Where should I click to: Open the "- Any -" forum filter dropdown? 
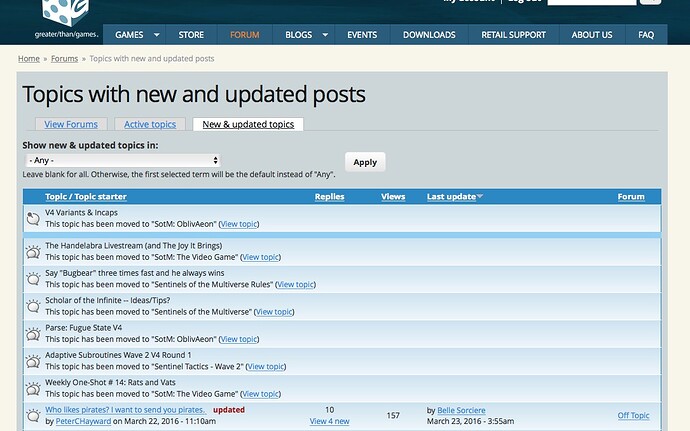(122, 160)
